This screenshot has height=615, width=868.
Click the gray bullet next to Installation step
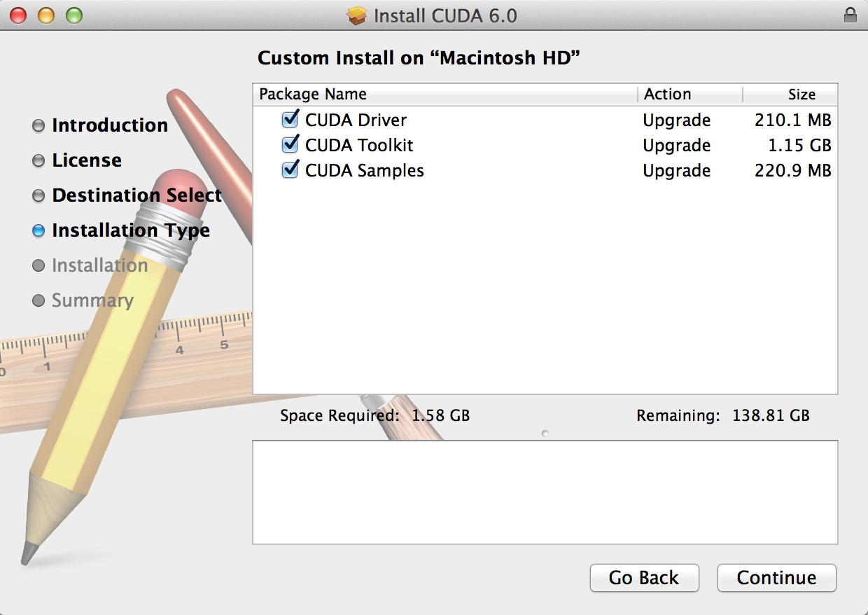pos(38,265)
